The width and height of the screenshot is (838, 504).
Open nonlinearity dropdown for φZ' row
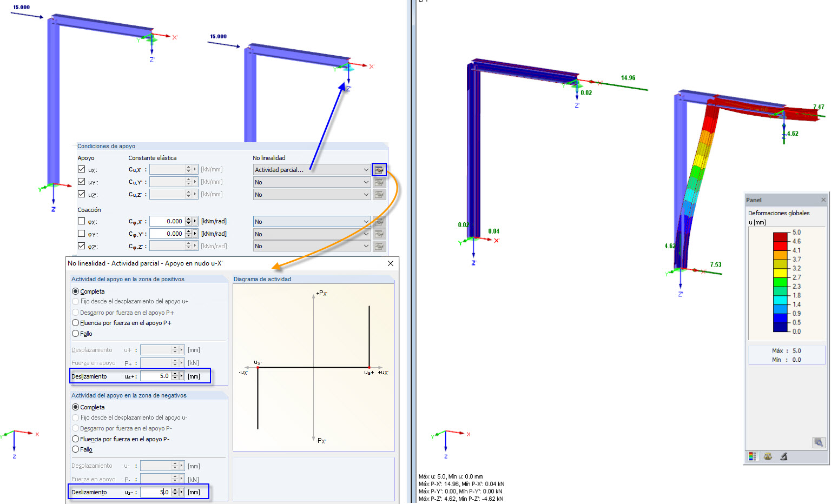[312, 246]
